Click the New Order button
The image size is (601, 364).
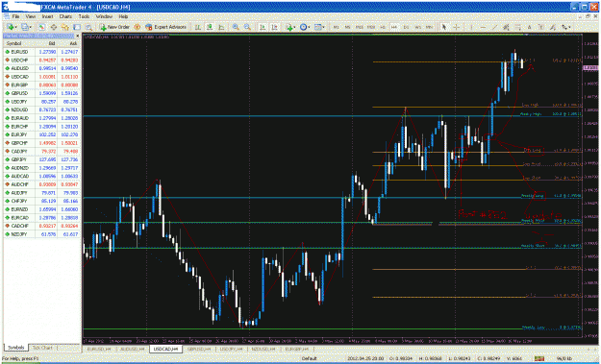pos(114,27)
